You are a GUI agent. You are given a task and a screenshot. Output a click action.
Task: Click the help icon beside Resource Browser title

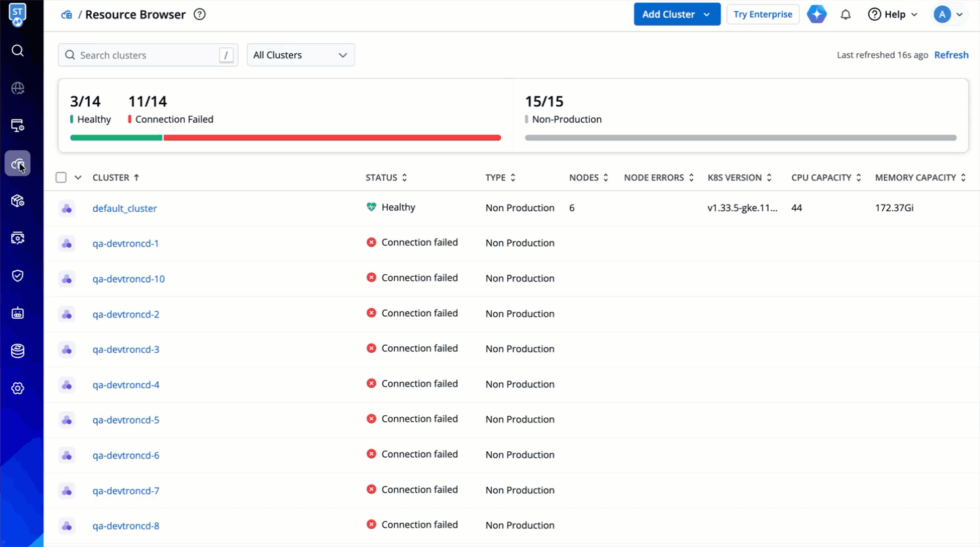(199, 14)
